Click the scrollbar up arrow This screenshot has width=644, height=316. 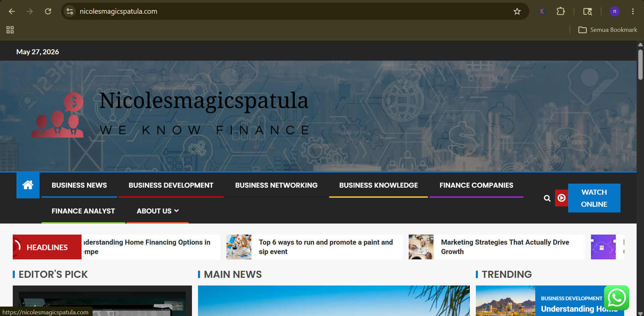[x=640, y=45]
